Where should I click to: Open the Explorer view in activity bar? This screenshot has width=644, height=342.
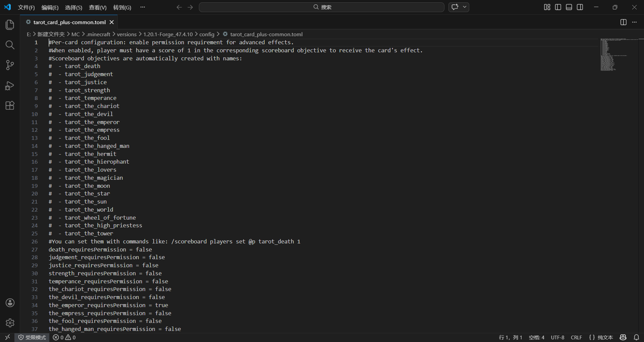pyautogui.click(x=10, y=25)
